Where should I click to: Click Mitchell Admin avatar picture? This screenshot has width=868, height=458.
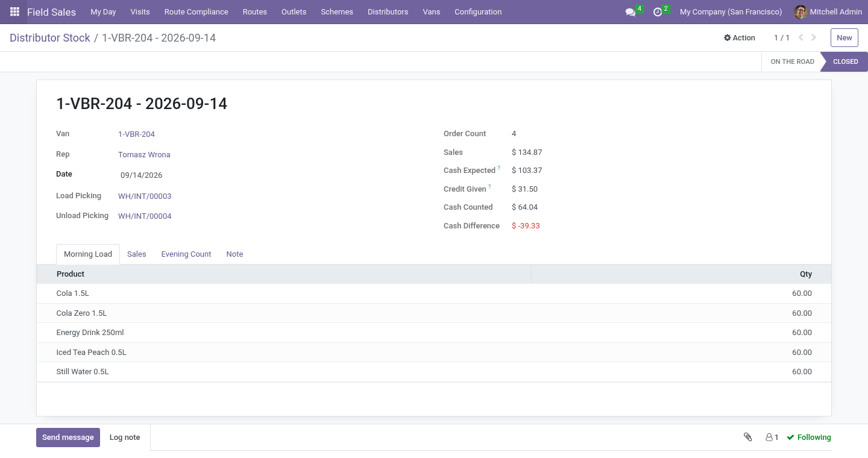(800, 12)
